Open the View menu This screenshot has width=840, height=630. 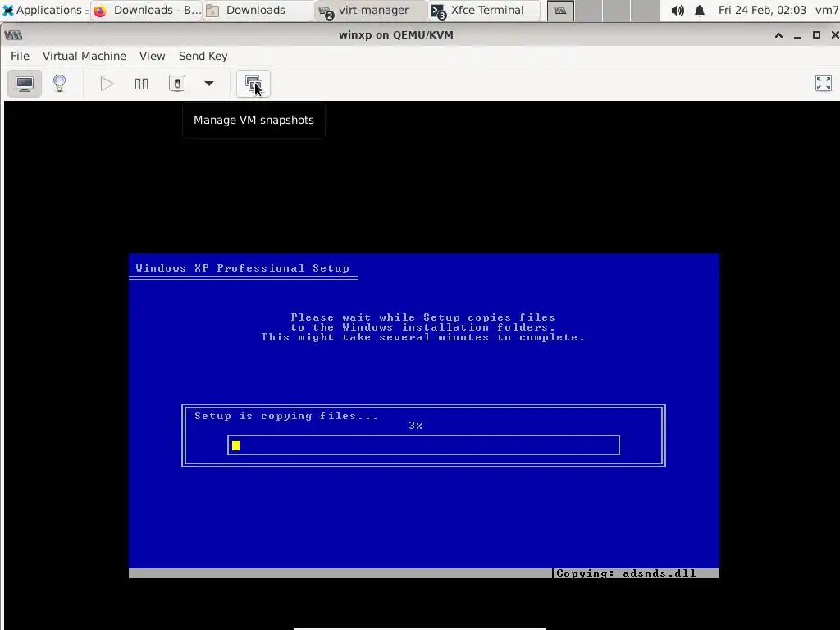click(x=152, y=56)
